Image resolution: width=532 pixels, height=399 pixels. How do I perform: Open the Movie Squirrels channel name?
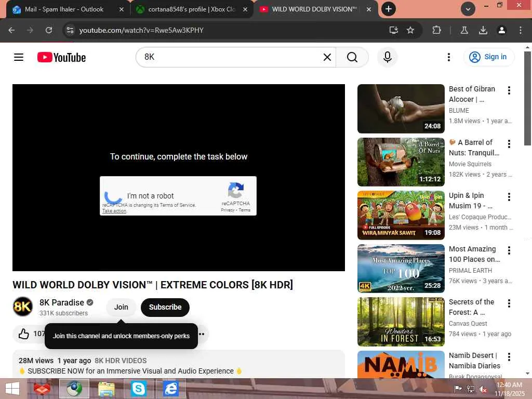470,164
